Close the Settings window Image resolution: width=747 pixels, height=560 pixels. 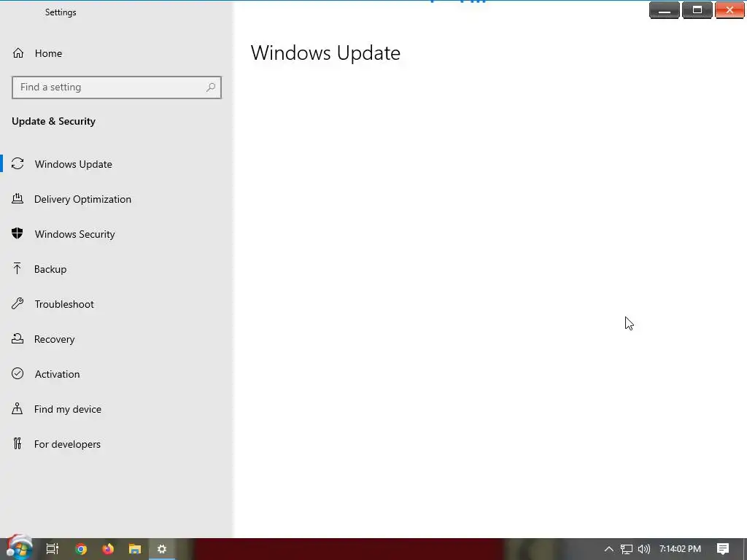(x=729, y=10)
